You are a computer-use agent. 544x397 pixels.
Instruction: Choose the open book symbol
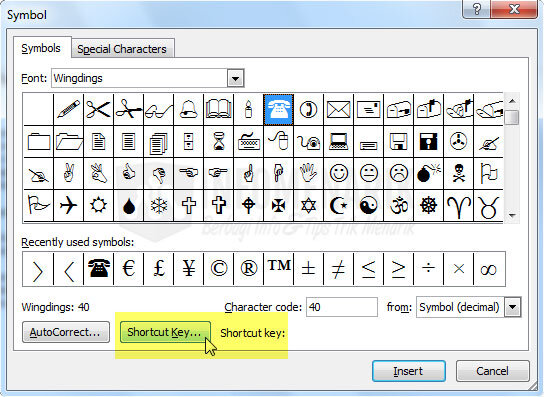[218, 109]
